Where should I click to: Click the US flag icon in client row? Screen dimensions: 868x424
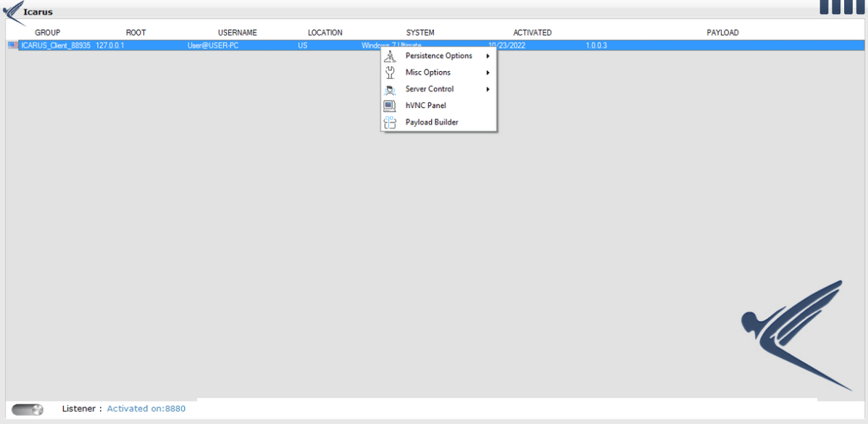12,45
